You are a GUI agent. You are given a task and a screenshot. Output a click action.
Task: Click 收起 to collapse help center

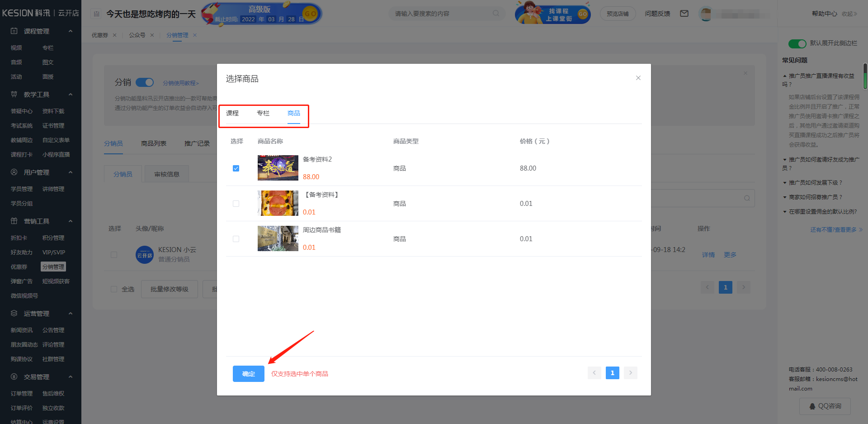(849, 14)
